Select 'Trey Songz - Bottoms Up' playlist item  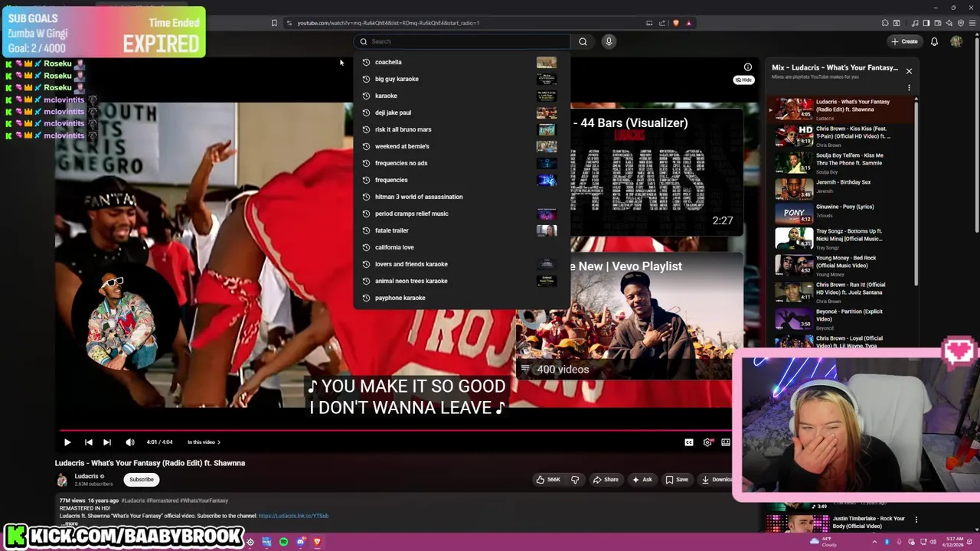842,238
